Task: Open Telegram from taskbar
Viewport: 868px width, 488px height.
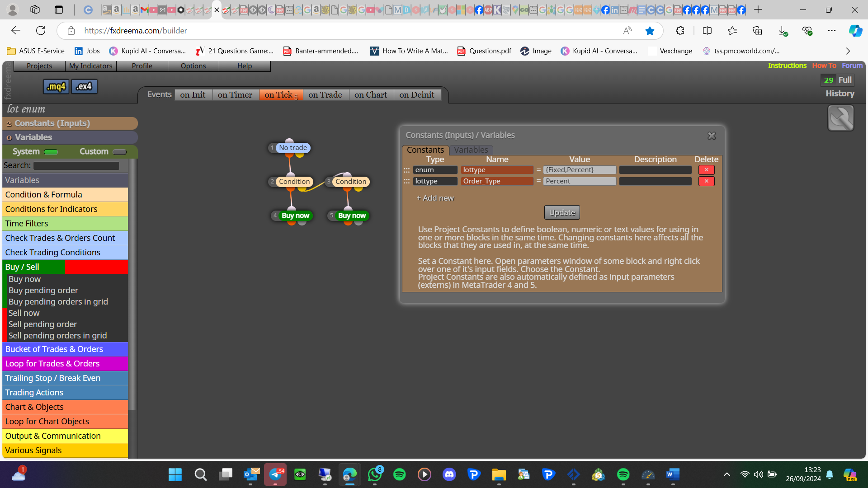Action: (275, 474)
